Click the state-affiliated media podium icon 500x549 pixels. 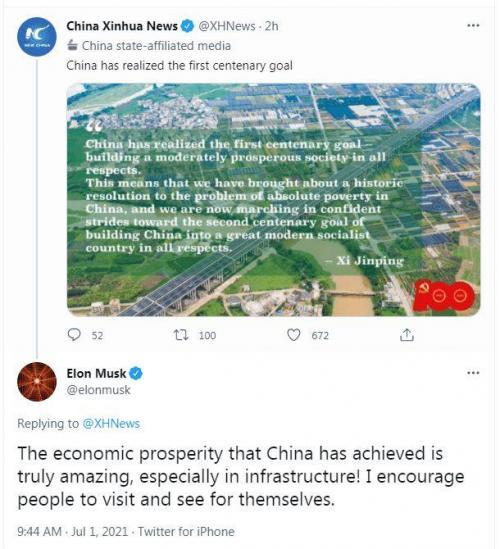coord(72,46)
